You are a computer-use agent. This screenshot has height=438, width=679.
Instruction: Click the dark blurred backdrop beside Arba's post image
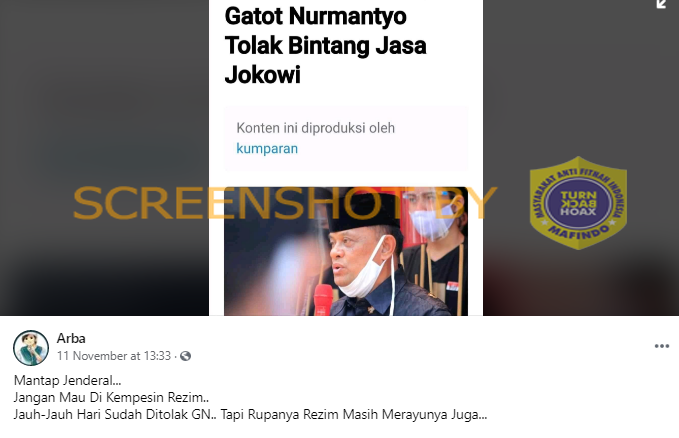click(x=104, y=158)
